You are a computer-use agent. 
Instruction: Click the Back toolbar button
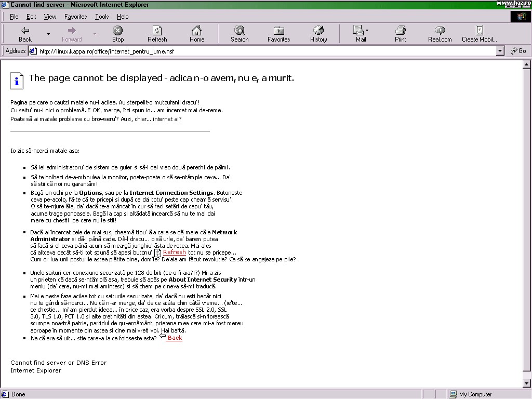(x=25, y=34)
